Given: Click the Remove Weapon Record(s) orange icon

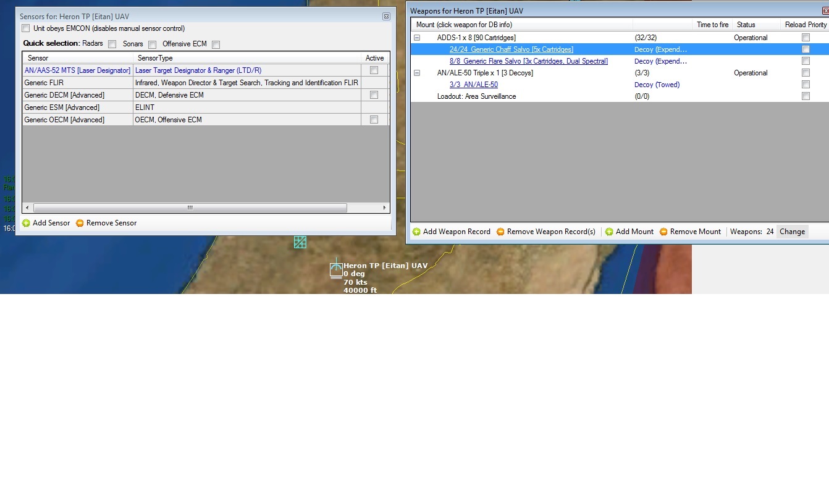Looking at the screenshot, I should (x=500, y=232).
